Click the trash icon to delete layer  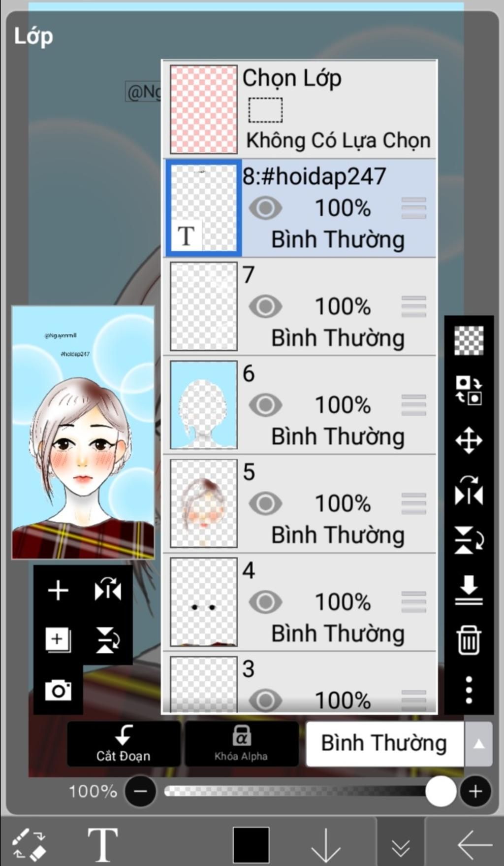click(469, 639)
